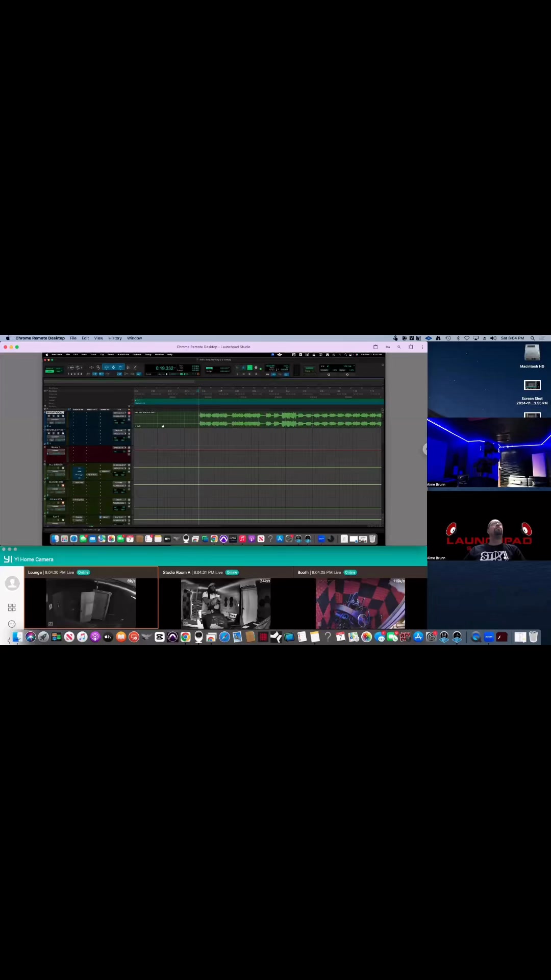Select the green audio clip waveform

coord(290,420)
